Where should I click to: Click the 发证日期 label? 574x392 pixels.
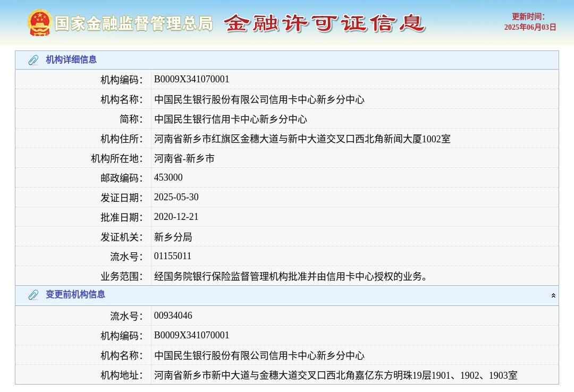point(122,198)
